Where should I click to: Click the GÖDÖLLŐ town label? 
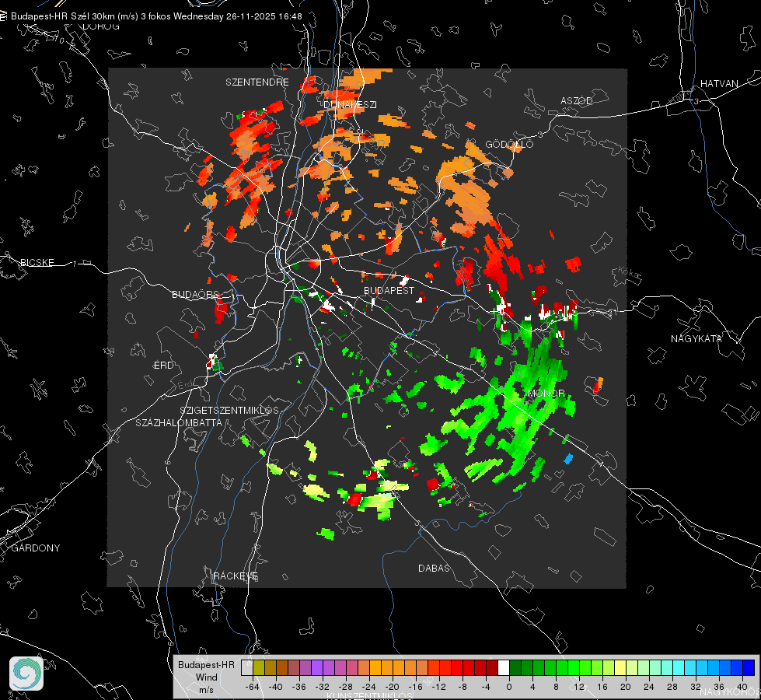pos(509,144)
